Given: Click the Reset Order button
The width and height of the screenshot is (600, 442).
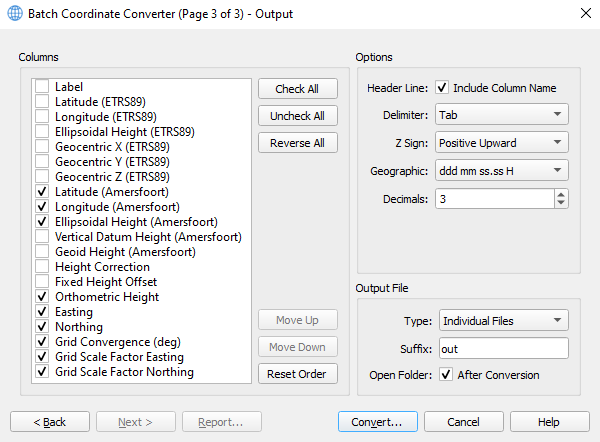Looking at the screenshot, I should 297,374.
